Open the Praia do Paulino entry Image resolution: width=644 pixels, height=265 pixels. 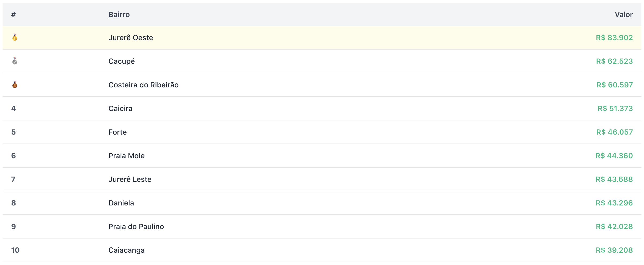point(136,227)
